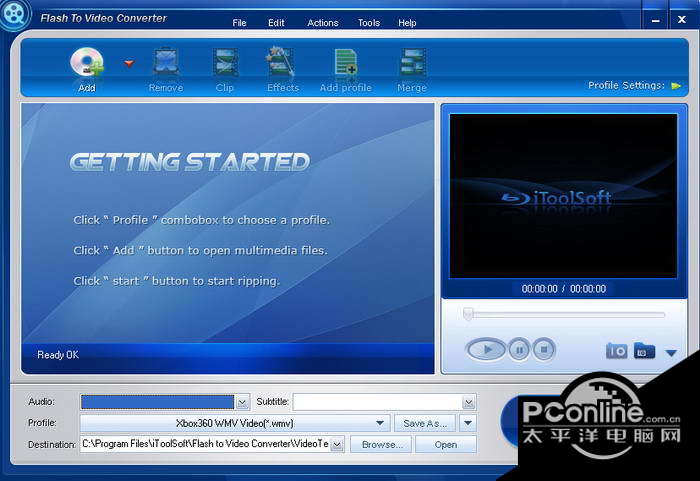
Task: Click the Save As... button
Action: coord(425,423)
